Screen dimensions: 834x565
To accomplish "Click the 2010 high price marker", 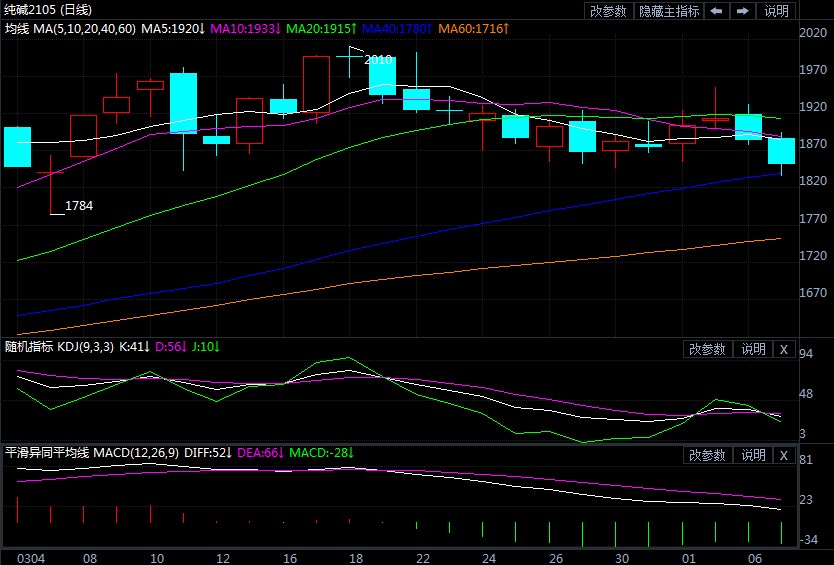I will click(x=379, y=60).
